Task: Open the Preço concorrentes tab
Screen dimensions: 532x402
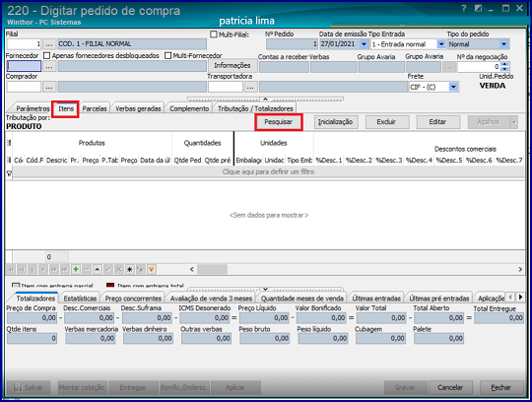Action: [x=133, y=299]
